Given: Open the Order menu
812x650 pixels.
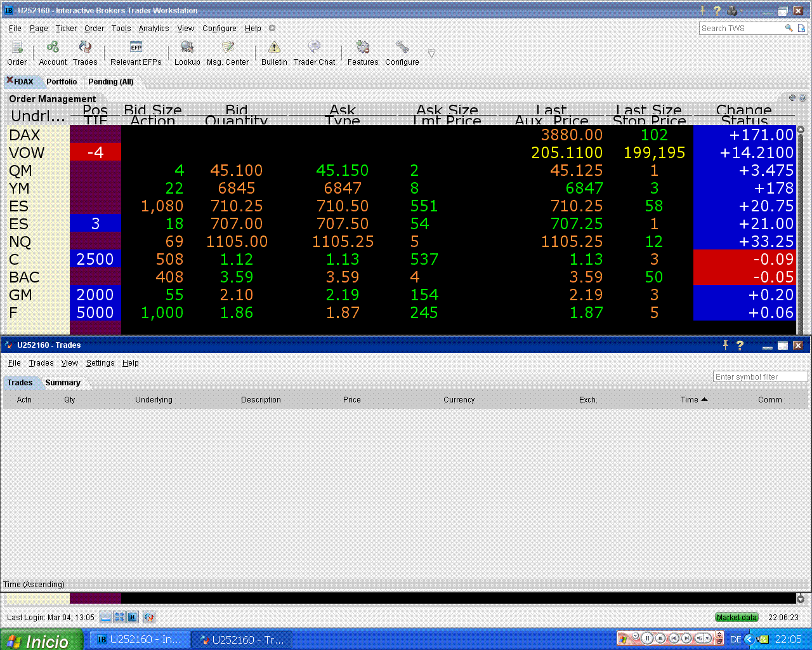Looking at the screenshot, I should (94, 29).
